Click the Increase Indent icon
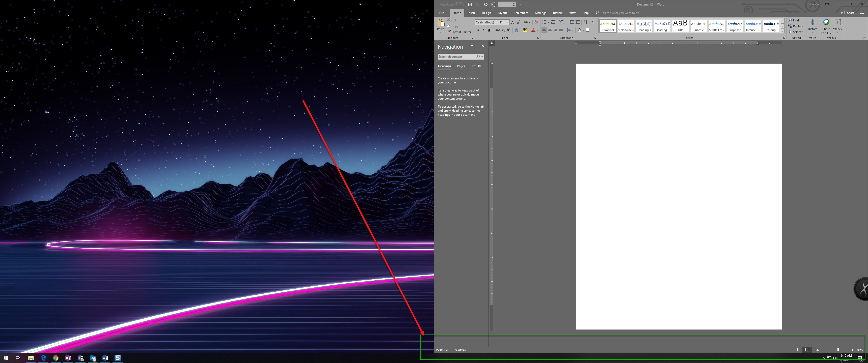The width and height of the screenshot is (868, 363). point(578,22)
